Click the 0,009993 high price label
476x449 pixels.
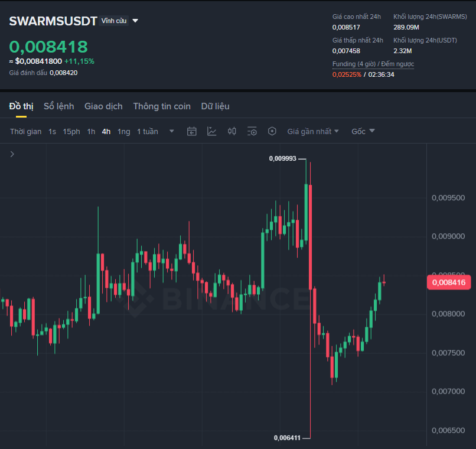click(x=283, y=158)
